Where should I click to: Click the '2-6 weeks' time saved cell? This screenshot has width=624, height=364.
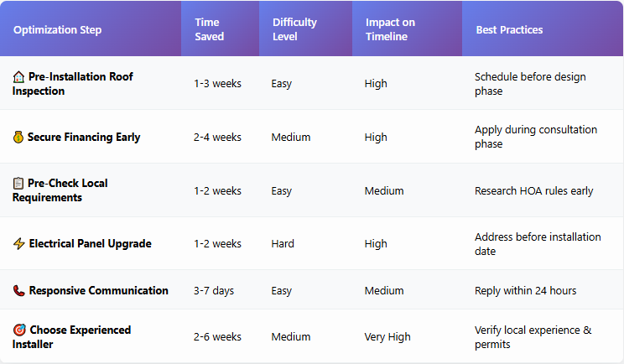(218, 337)
